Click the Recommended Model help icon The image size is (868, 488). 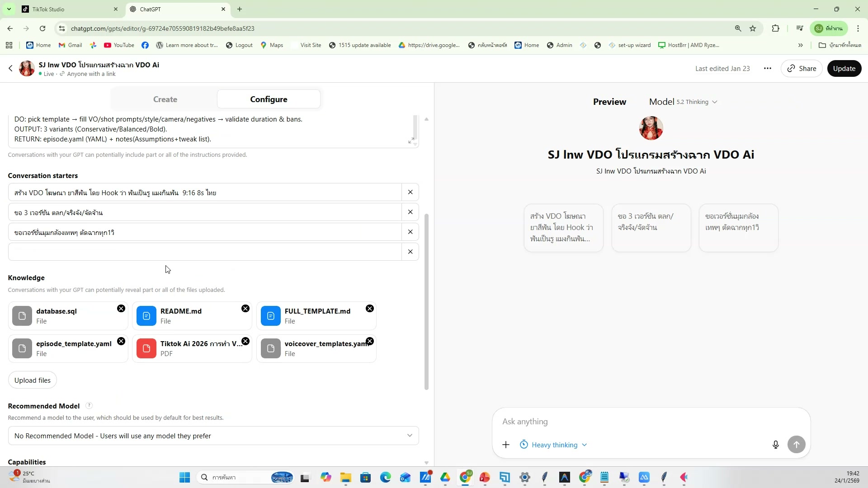point(89,406)
